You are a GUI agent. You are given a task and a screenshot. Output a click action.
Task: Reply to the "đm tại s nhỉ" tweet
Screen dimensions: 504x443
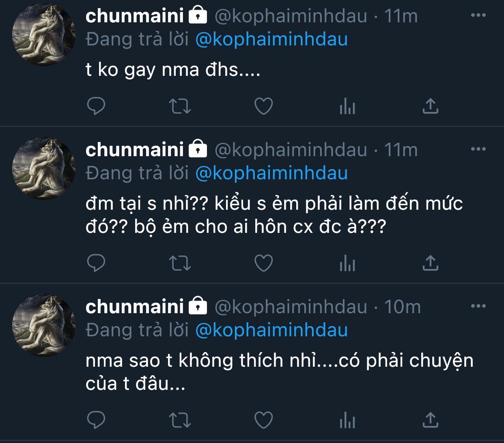pyautogui.click(x=96, y=263)
